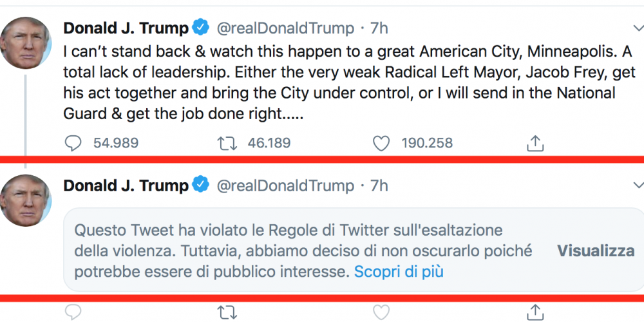Click the violation notice text box
This screenshot has height=322, width=644.
[x=353, y=249]
